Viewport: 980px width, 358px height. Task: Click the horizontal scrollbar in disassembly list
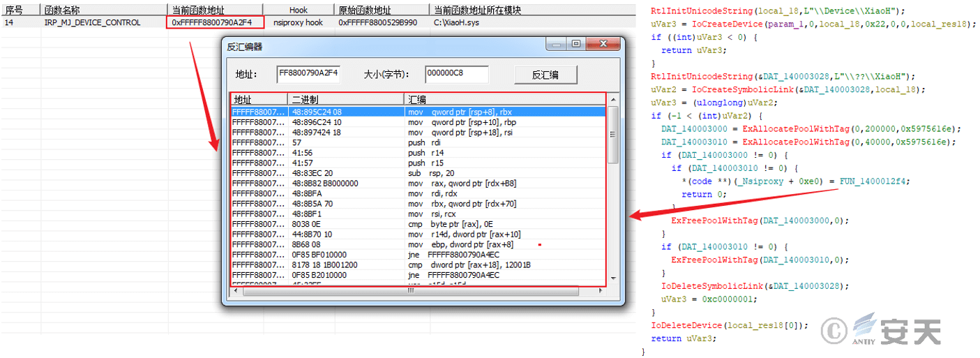(419, 291)
